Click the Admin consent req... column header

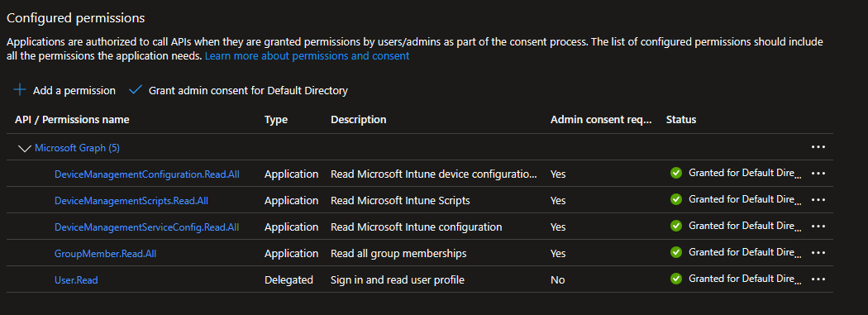pos(601,120)
